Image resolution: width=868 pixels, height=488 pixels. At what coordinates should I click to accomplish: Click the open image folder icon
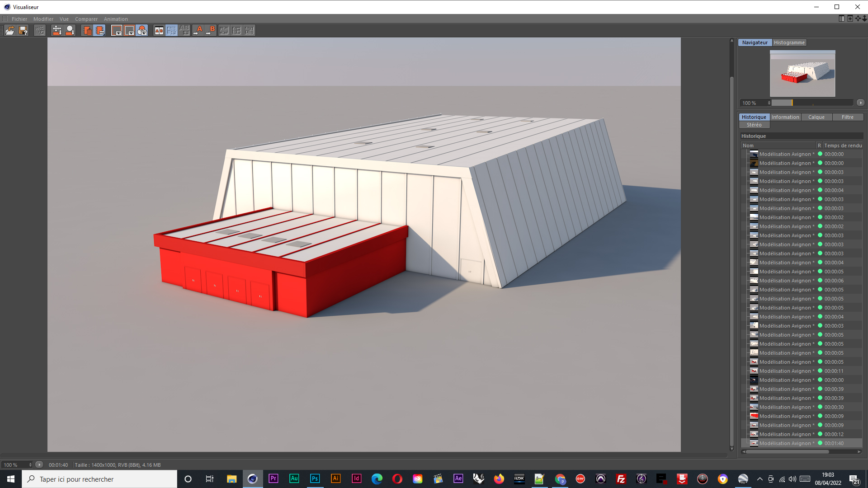[x=9, y=30]
